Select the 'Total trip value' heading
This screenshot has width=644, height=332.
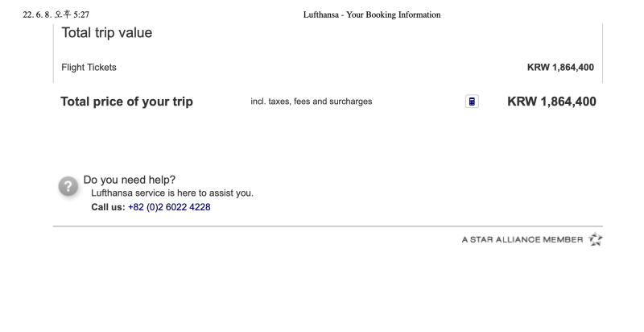pos(107,33)
